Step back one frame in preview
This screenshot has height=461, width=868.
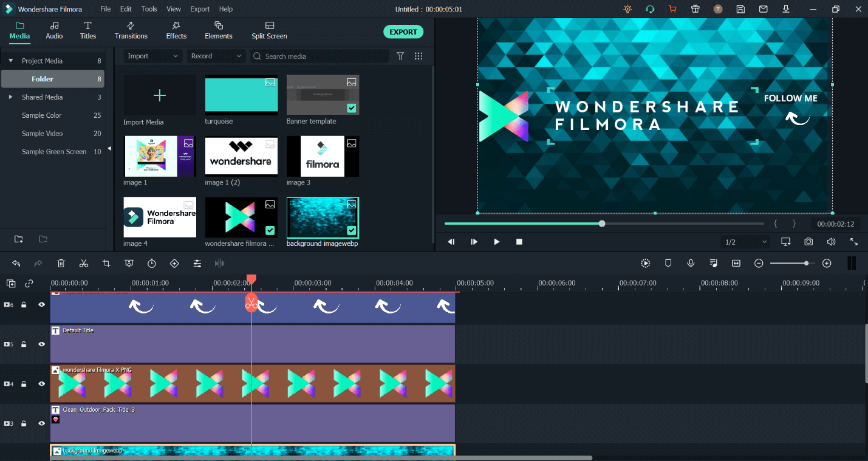451,242
